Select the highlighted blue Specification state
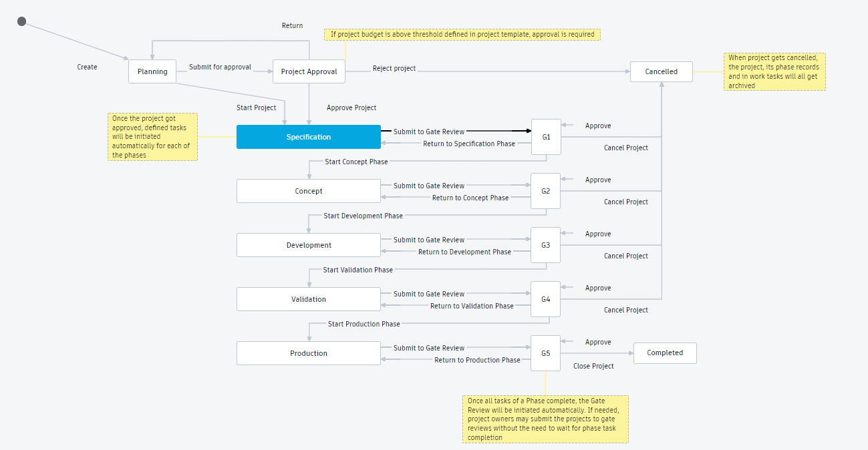 click(309, 137)
